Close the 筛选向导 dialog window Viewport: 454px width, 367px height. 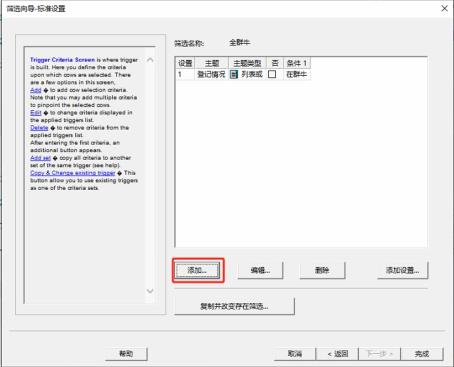tap(444, 8)
